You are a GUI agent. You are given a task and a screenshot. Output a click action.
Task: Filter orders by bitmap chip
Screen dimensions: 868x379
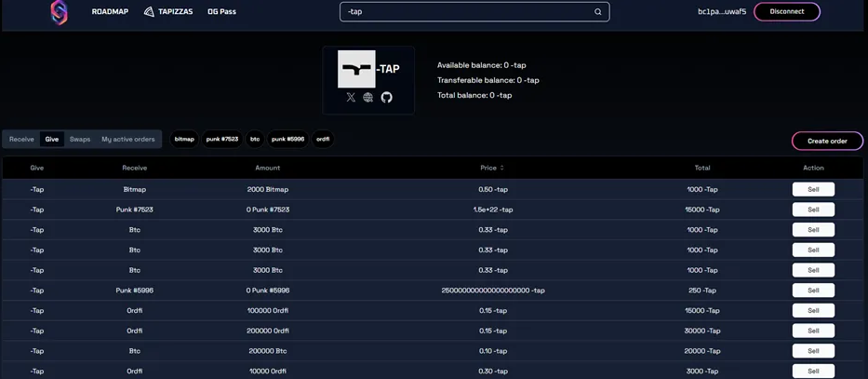[184, 140]
